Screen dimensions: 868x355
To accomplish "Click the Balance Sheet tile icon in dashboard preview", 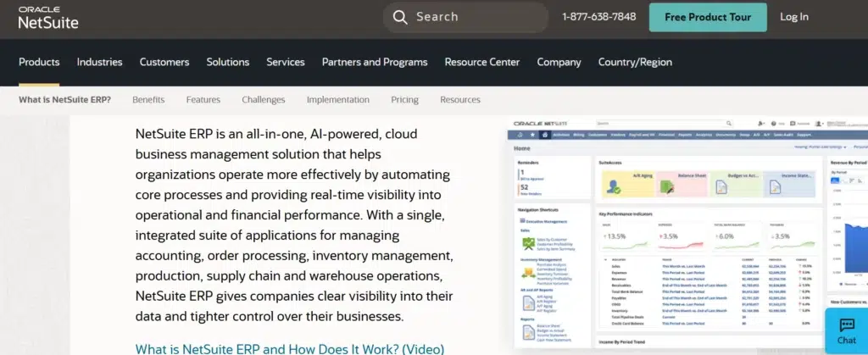I will tap(667, 187).
